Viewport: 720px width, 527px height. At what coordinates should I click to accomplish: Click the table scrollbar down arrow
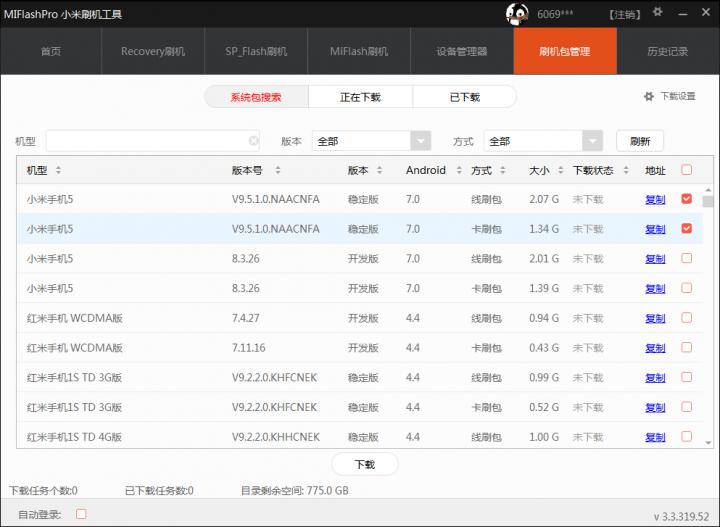click(x=708, y=441)
